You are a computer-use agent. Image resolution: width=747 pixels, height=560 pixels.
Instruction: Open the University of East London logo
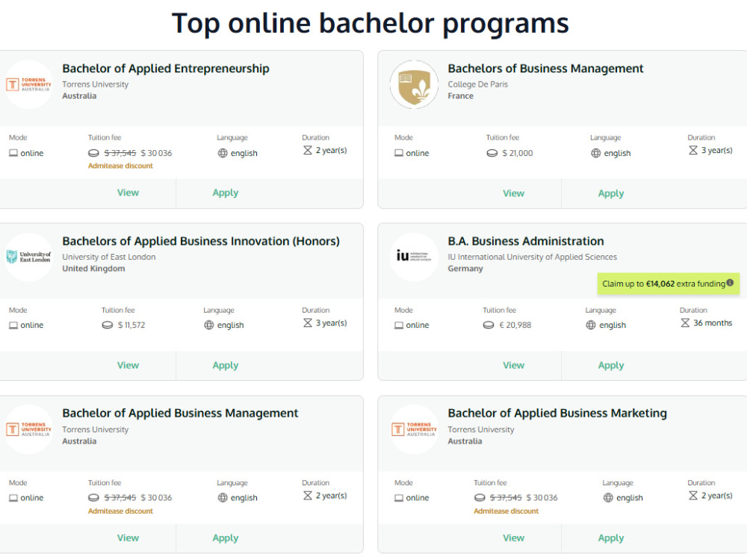pos(28,257)
